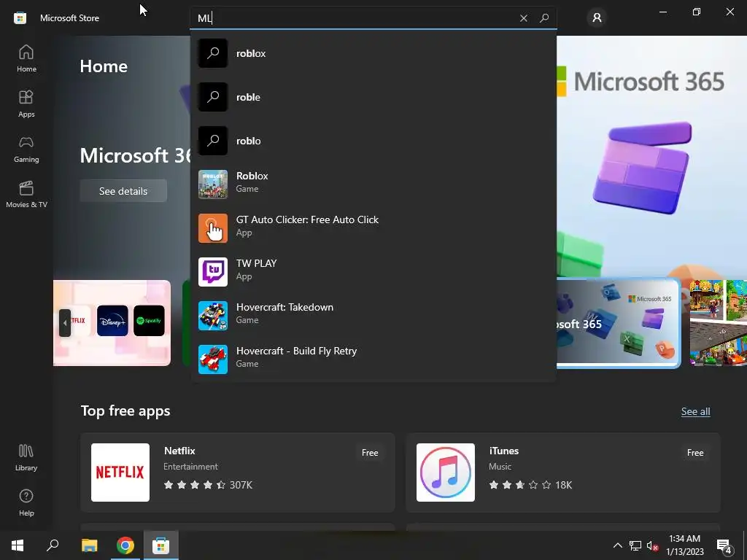Open the Apps section in the sidebar
Viewport: 747px width, 560px height.
click(x=26, y=104)
